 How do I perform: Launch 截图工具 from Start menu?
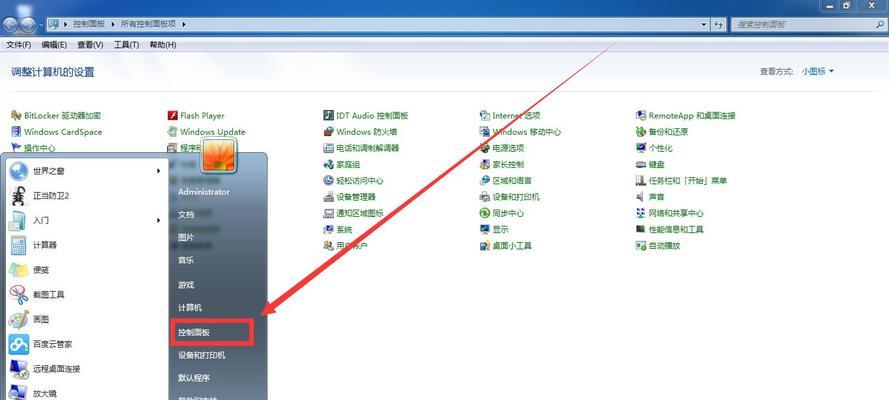88,295
